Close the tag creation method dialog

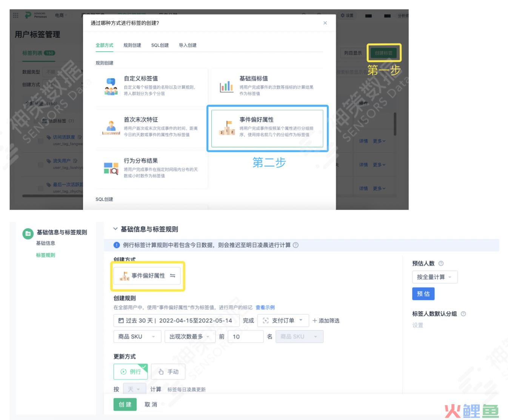click(325, 23)
